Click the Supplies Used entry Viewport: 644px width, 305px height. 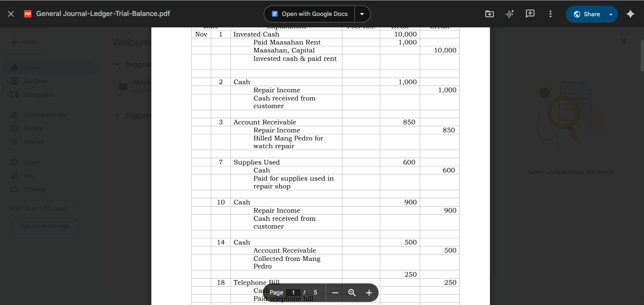tap(257, 162)
